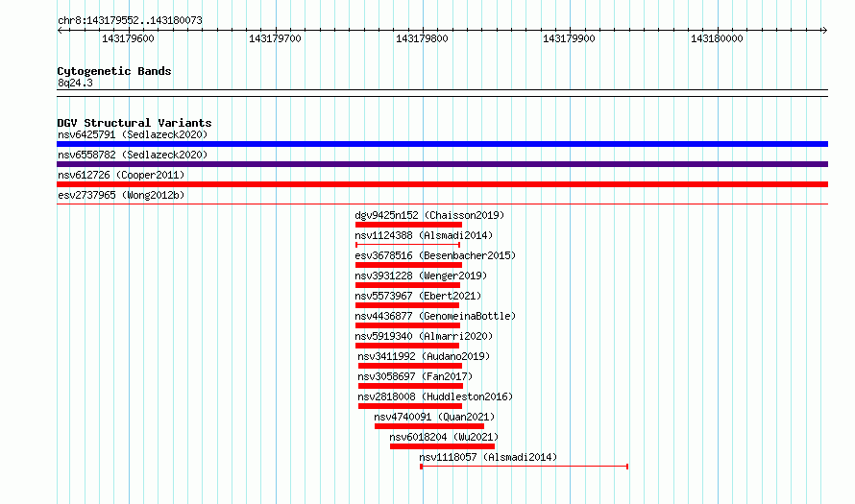The image size is (855, 504).
Task: Select red bar under nsv4436877
Action: [407, 325]
